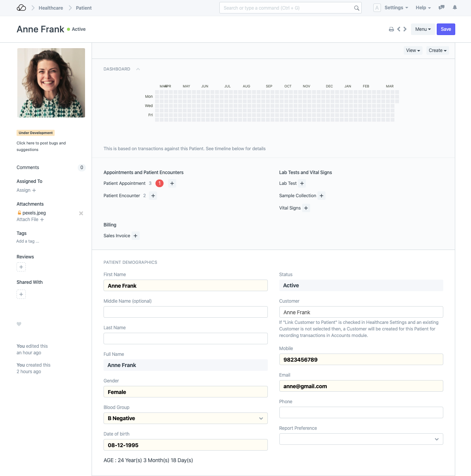This screenshot has height=476, width=471.
Task: Add a Vital Signs record via plus icon
Action: [306, 208]
